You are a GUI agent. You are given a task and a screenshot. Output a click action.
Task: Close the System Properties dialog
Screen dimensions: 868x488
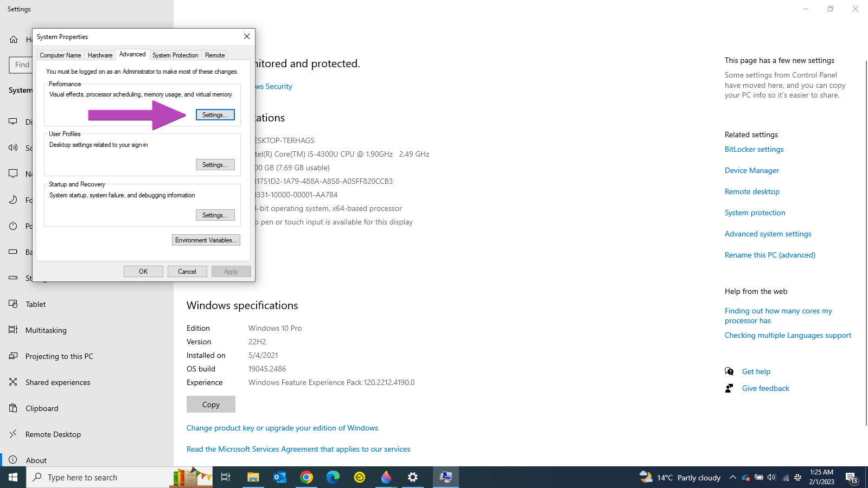tap(247, 36)
